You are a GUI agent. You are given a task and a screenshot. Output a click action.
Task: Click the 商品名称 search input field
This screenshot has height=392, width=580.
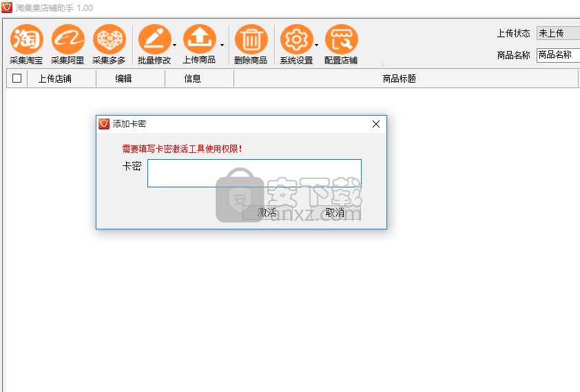[x=558, y=55]
